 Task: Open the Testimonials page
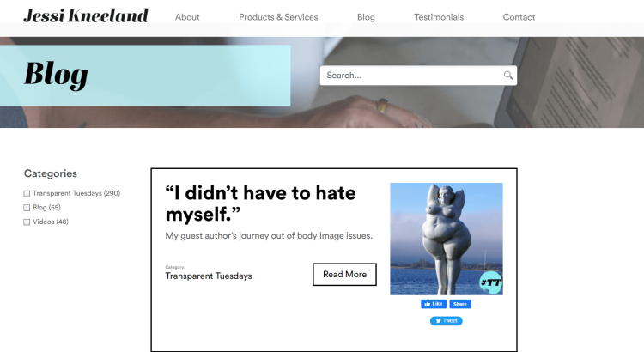(x=439, y=17)
